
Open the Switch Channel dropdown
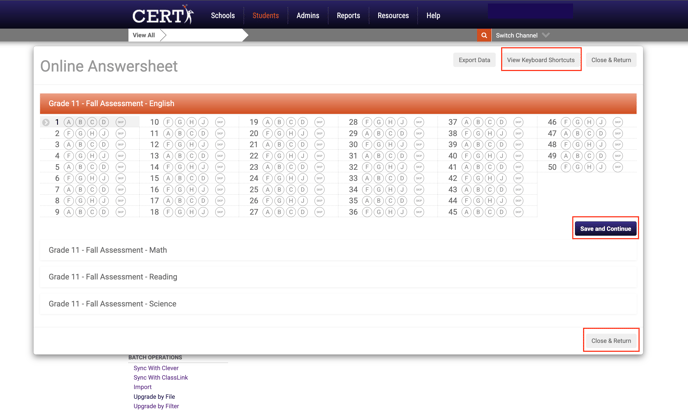pos(522,35)
